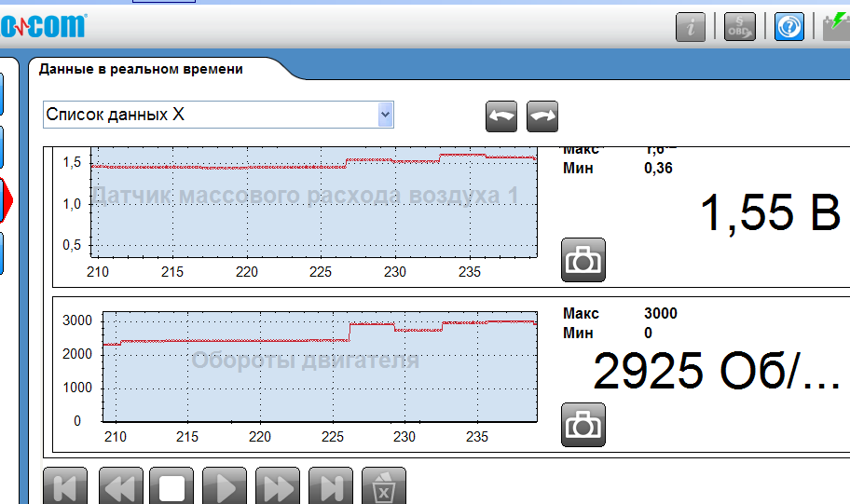This screenshot has width=850, height=504.
Task: Select the 'Данные в реальном времени' tab
Action: [x=141, y=69]
